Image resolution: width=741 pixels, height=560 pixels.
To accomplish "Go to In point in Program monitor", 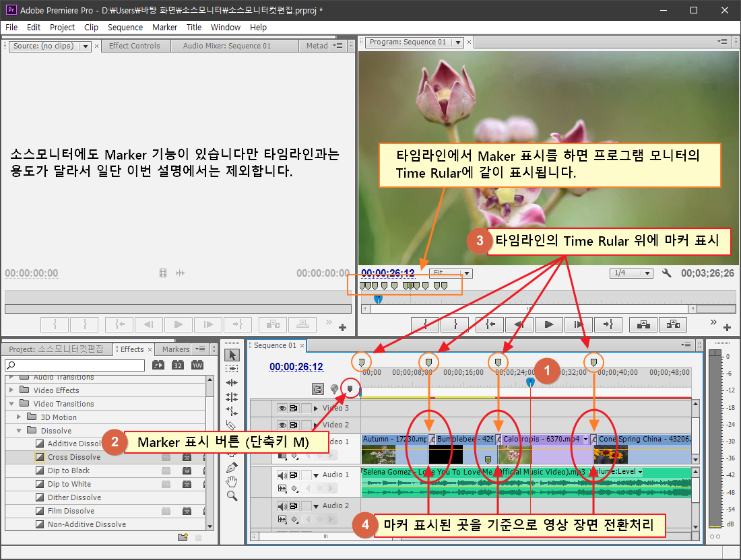I will (x=490, y=324).
